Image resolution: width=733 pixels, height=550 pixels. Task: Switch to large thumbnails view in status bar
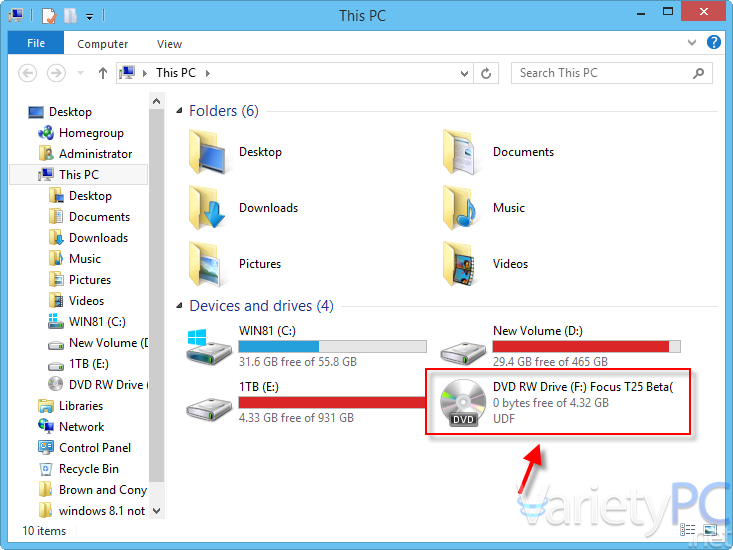coord(710,530)
